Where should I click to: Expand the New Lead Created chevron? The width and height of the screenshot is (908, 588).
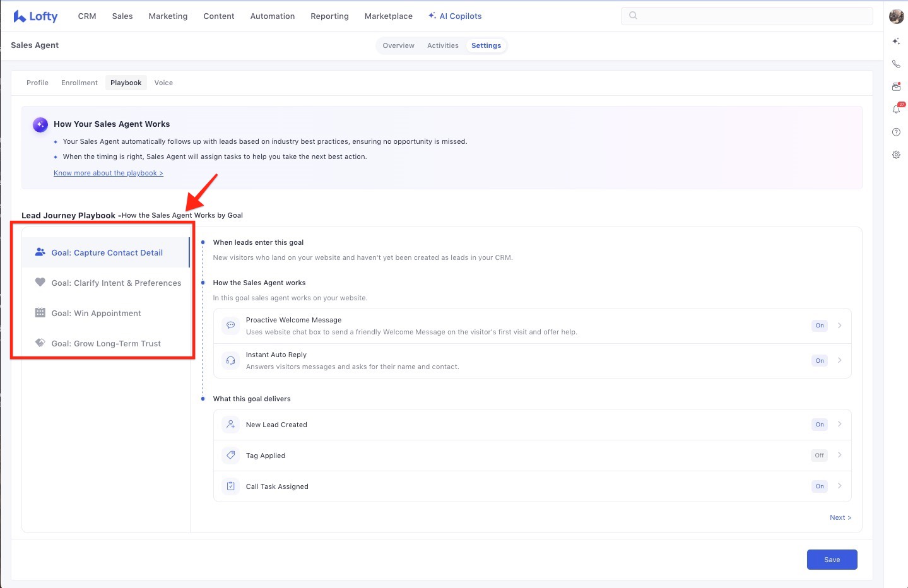840,425
